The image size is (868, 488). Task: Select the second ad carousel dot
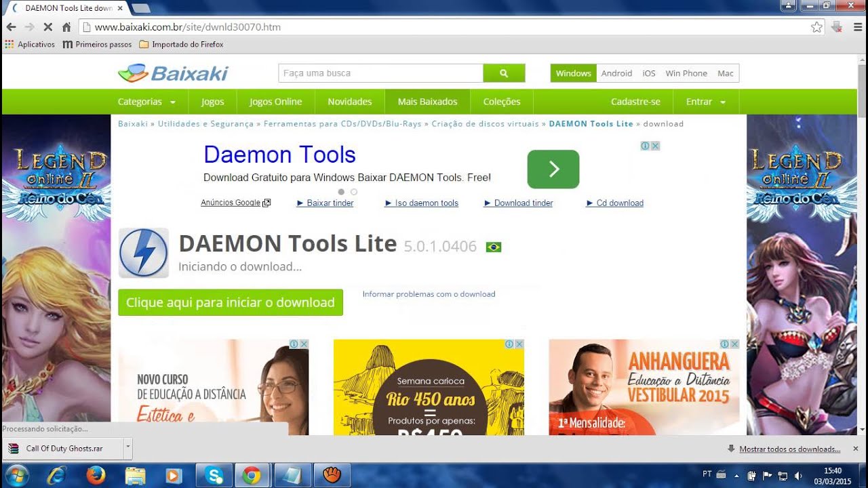point(353,192)
